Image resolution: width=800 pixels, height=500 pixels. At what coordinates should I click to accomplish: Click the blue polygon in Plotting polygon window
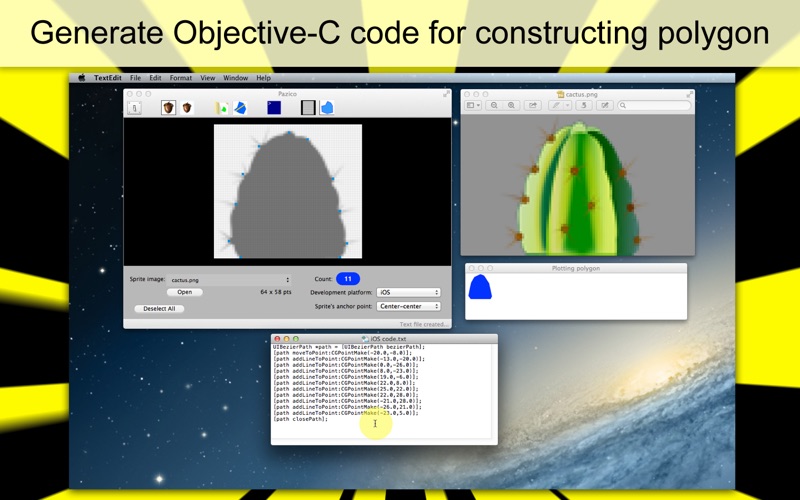point(480,287)
